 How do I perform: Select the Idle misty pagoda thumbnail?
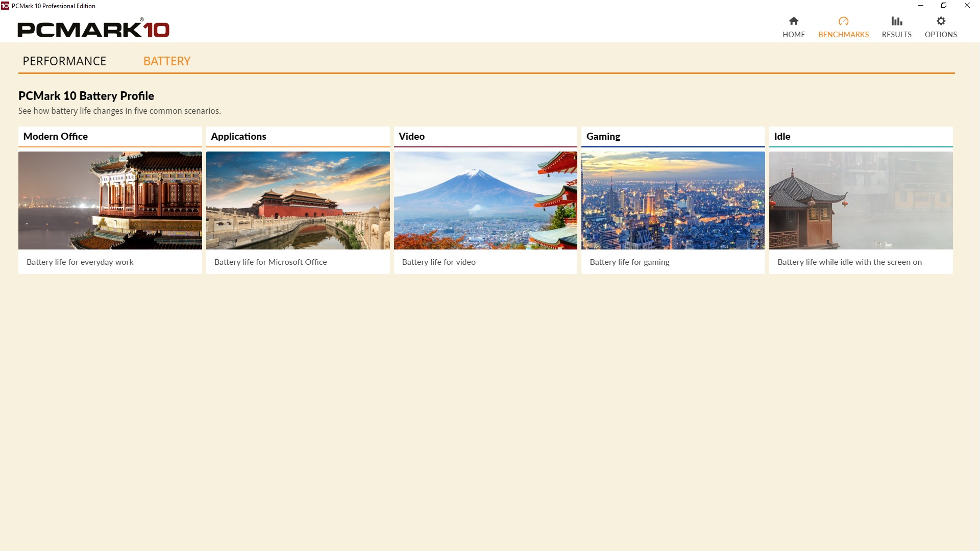coord(861,201)
